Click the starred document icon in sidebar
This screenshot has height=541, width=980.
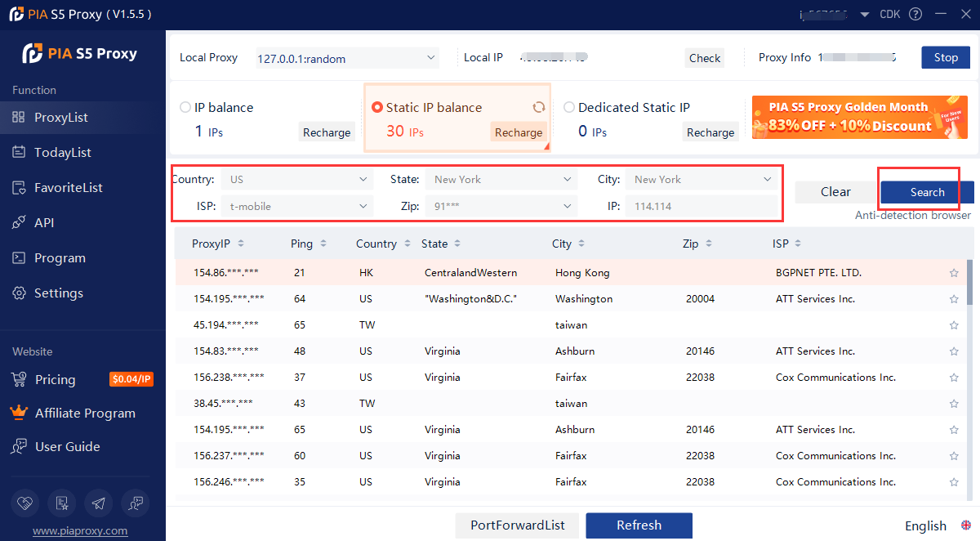(61, 503)
